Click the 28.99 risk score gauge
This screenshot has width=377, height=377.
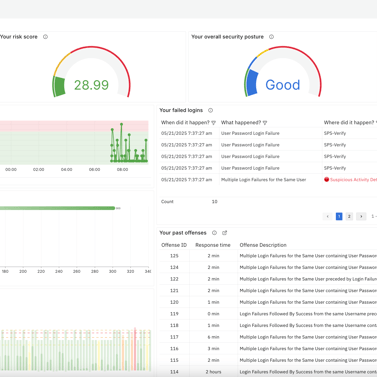[x=91, y=72]
